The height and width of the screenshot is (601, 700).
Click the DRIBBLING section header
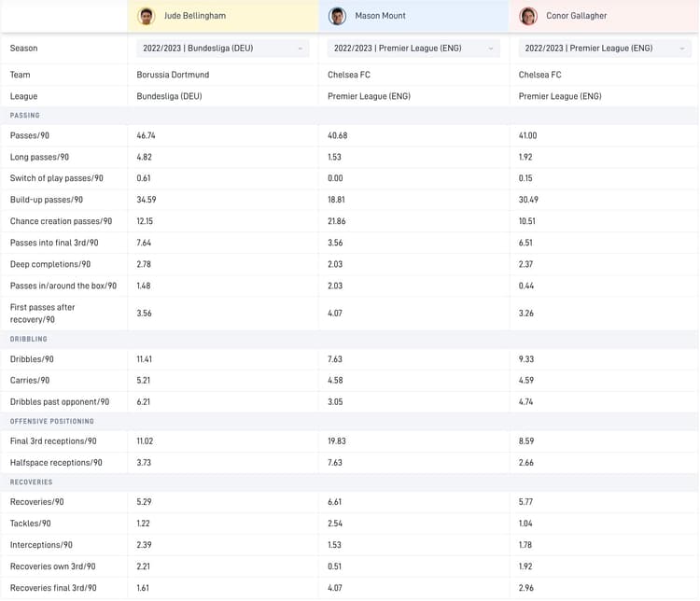click(29, 339)
